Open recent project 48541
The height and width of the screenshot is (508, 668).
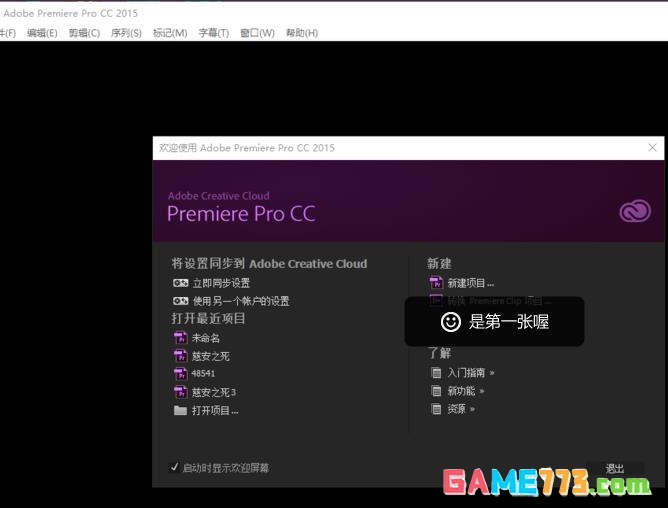click(203, 374)
